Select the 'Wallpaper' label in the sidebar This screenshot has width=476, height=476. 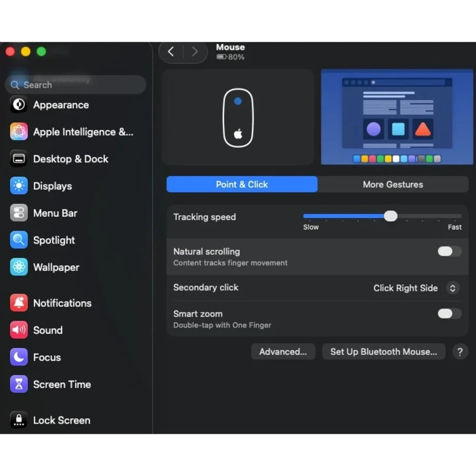tap(57, 268)
